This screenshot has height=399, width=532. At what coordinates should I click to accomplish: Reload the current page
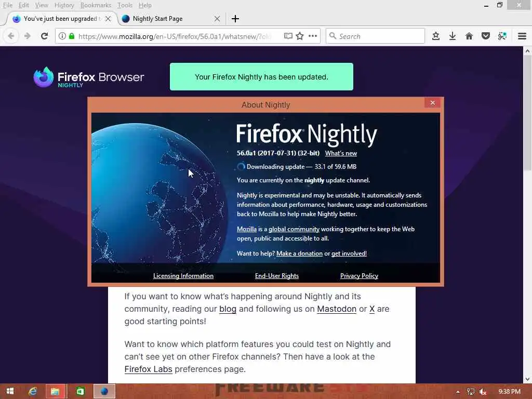click(x=45, y=36)
